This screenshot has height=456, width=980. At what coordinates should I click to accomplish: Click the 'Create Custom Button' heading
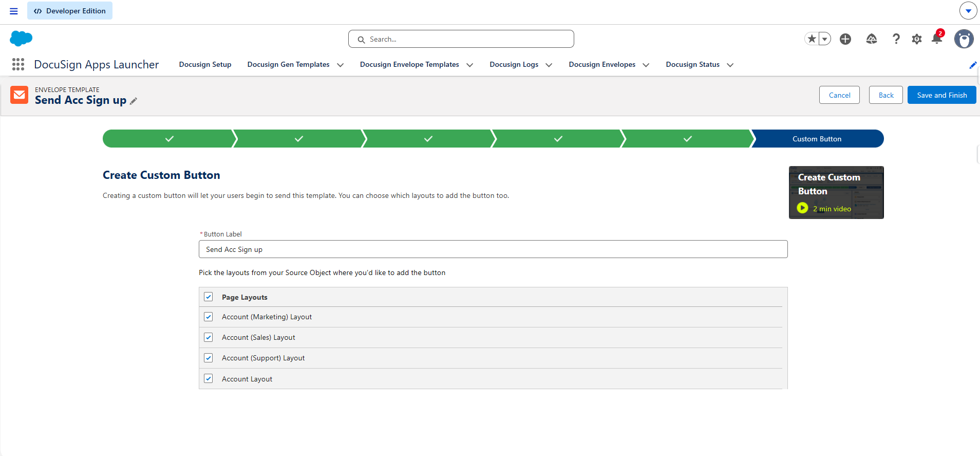point(161,175)
